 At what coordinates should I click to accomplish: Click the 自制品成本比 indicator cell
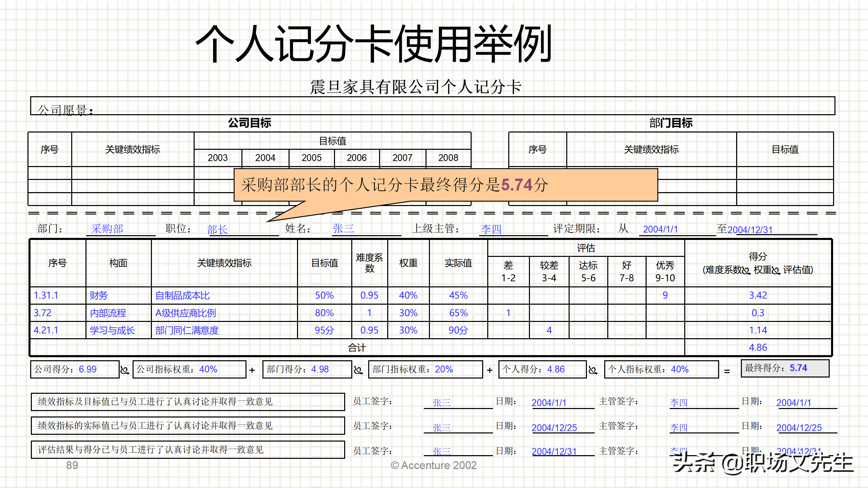coord(182,296)
